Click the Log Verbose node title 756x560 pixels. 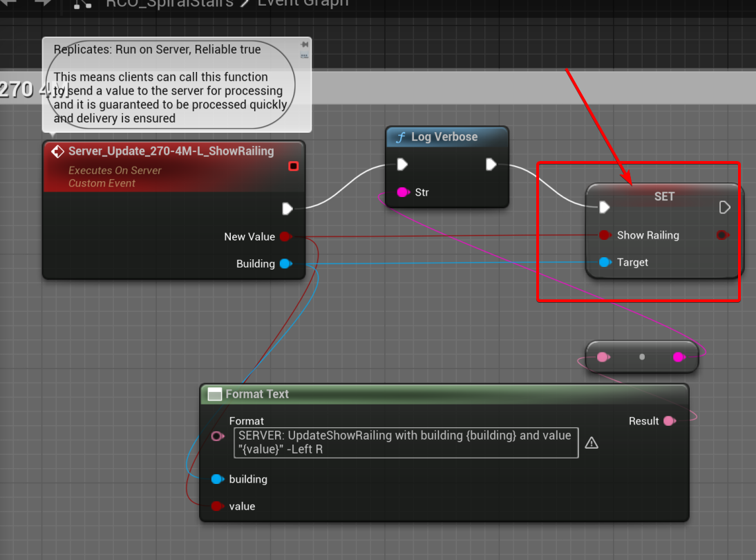point(444,137)
